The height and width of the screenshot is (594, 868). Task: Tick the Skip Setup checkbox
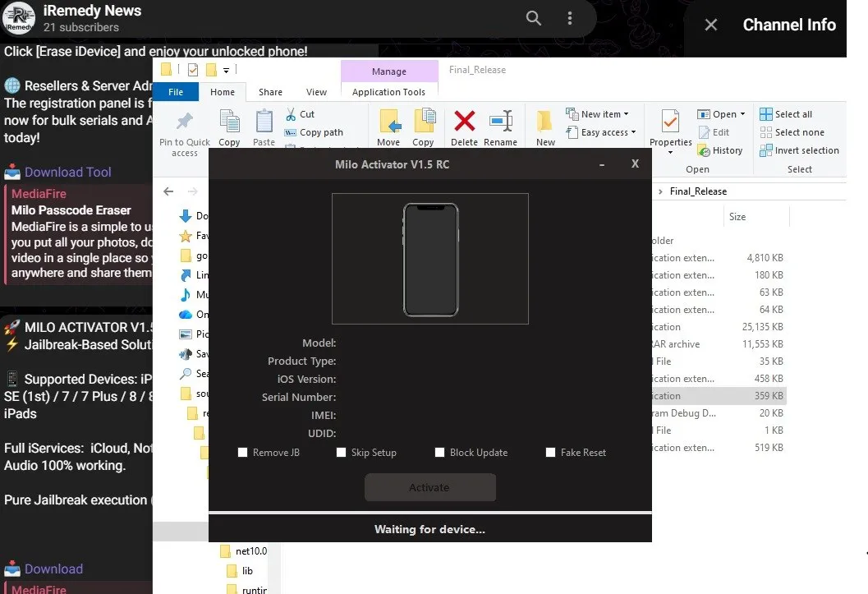click(341, 453)
